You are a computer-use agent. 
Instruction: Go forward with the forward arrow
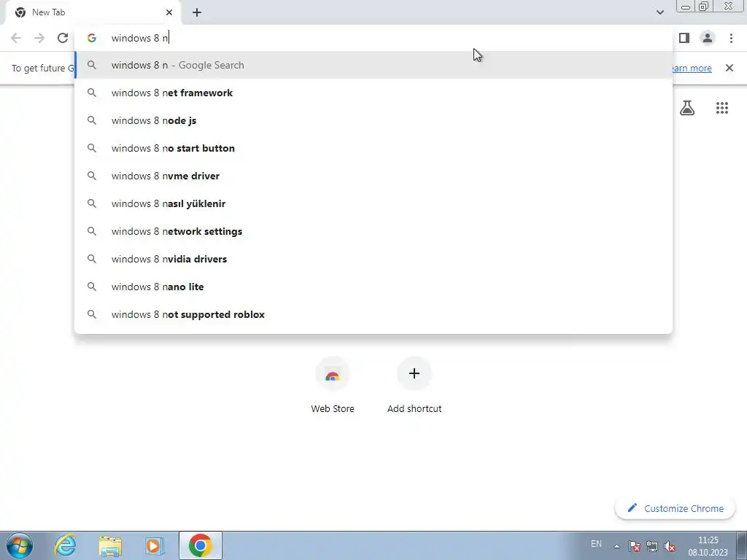39,38
